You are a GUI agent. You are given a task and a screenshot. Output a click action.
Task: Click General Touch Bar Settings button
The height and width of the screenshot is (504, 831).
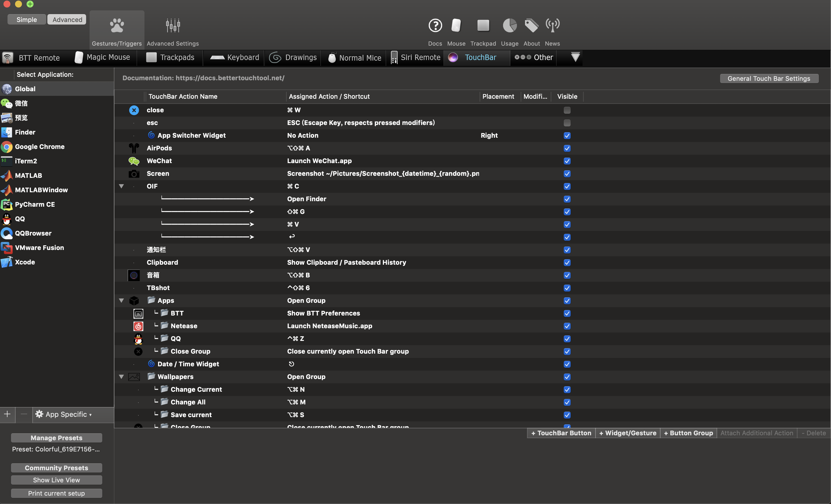(x=769, y=79)
